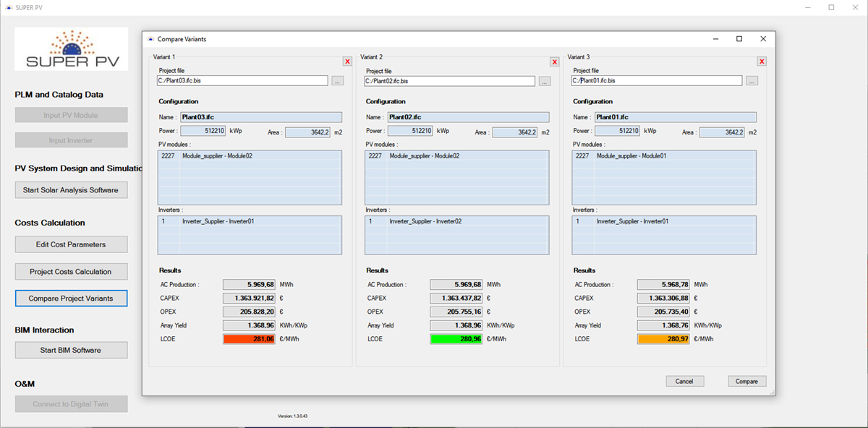
Task: Click Variant 2 OPEX value 205.755,16
Action: point(456,312)
